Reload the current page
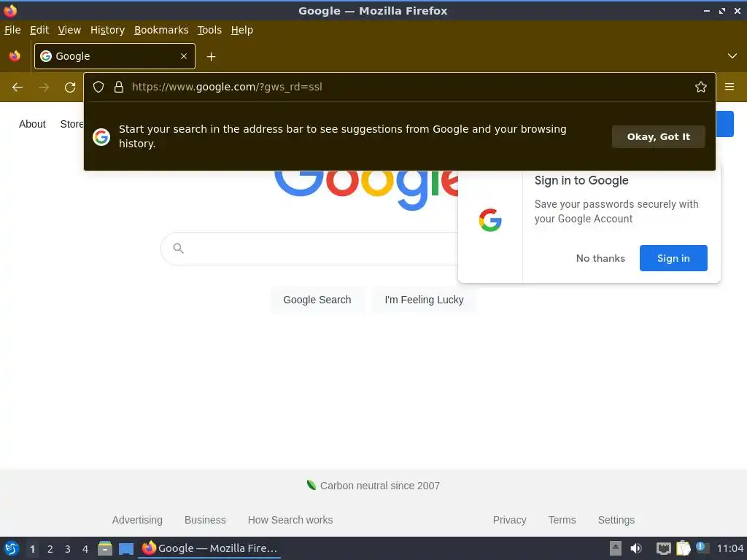The image size is (747, 560). tap(70, 87)
